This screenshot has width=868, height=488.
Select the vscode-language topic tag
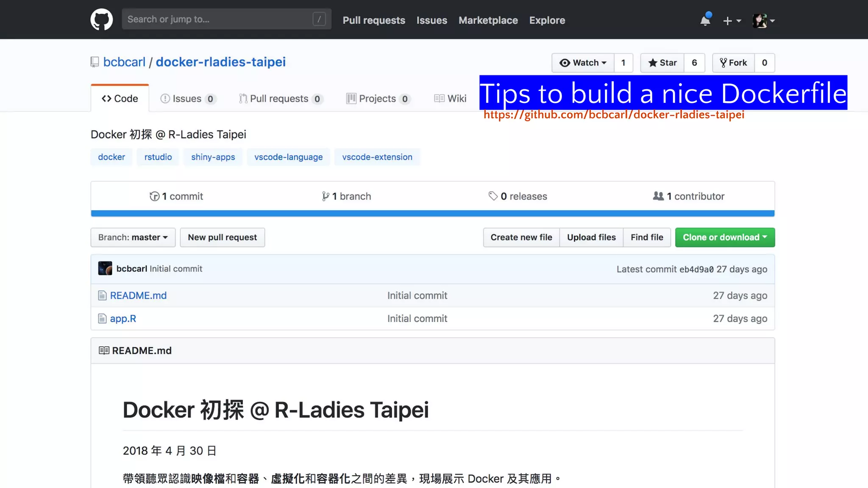pyautogui.click(x=288, y=157)
